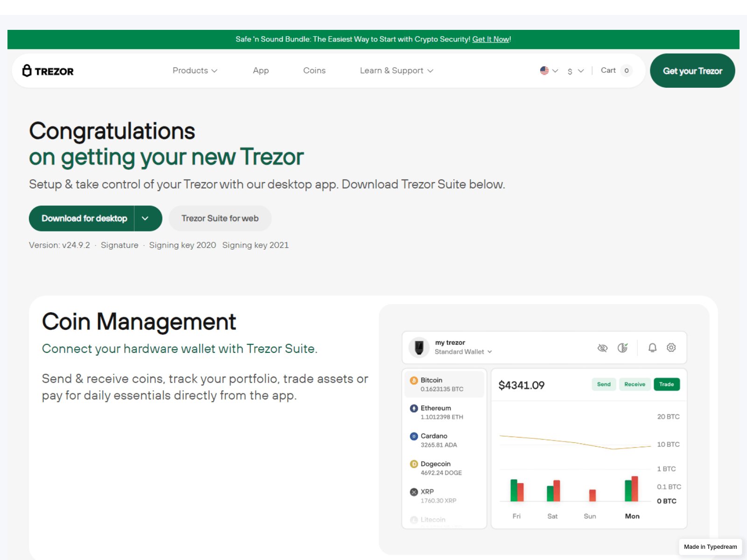Click the Bitcoin coin icon
Screen dimensions: 747x560
414,380
